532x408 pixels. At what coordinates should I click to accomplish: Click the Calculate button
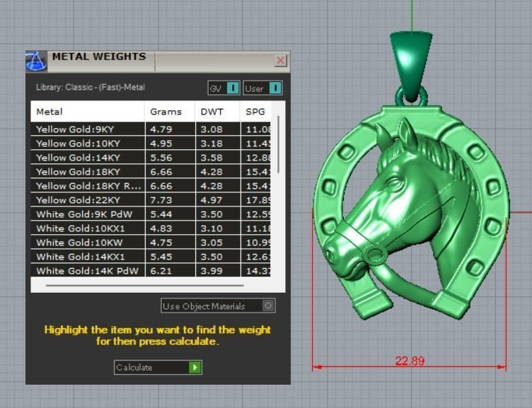[158, 367]
